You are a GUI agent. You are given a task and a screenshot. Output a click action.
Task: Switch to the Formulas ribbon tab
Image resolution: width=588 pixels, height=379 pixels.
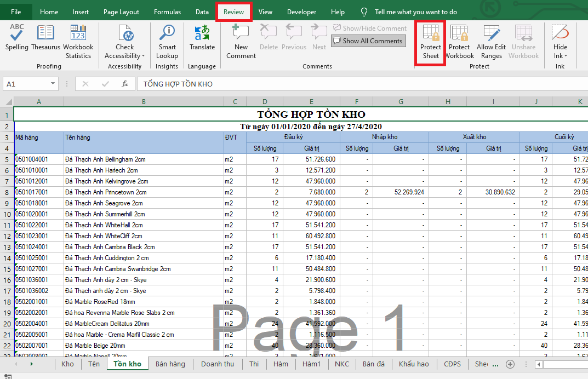pos(167,12)
